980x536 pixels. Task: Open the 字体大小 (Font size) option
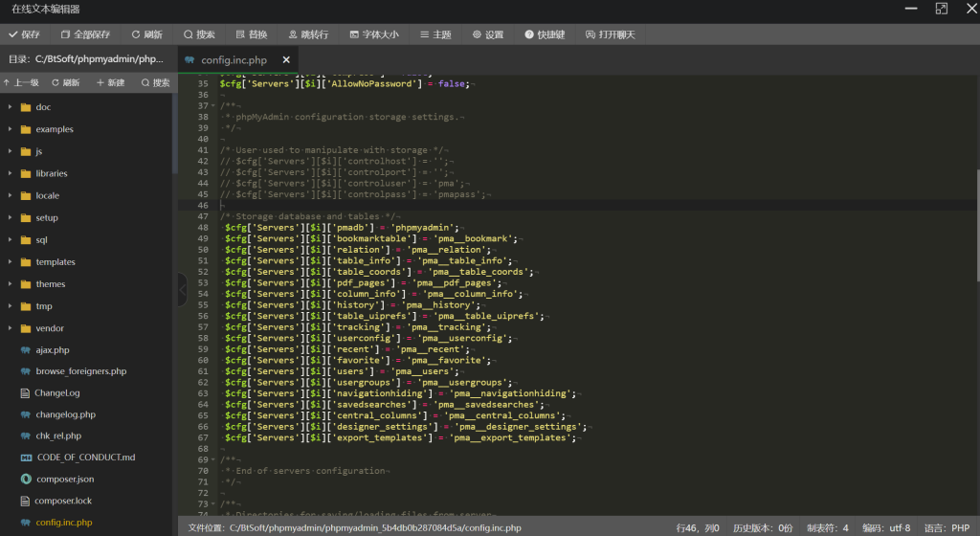click(374, 34)
